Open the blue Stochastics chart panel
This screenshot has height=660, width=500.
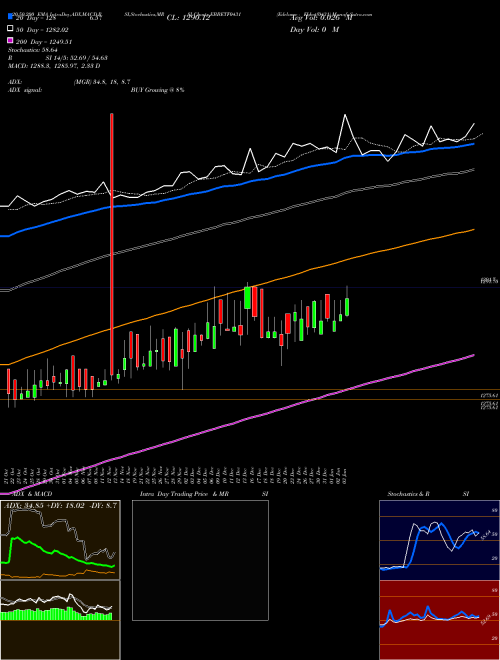pos(439,540)
